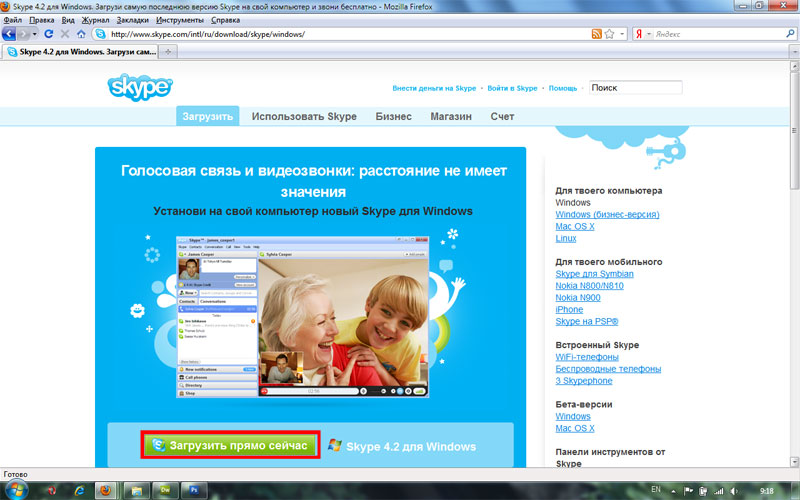
Task: Select the Бизнес navigation tab
Action: [x=393, y=116]
